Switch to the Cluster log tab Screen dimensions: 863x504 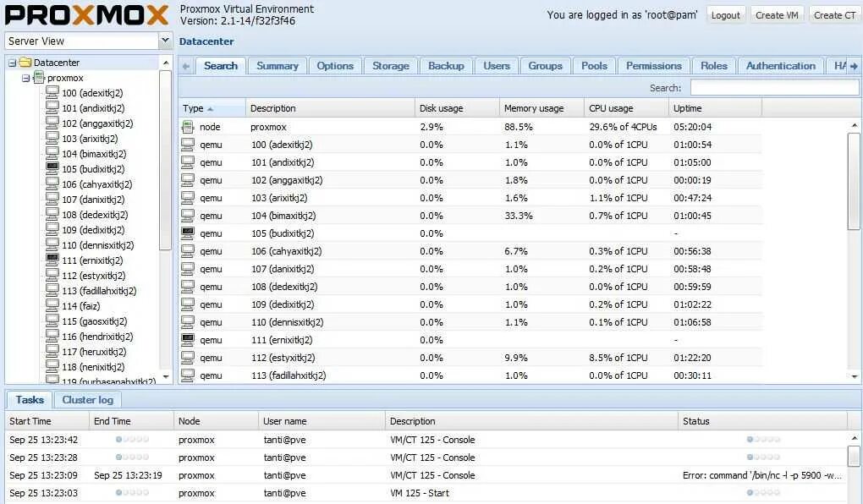click(x=87, y=400)
